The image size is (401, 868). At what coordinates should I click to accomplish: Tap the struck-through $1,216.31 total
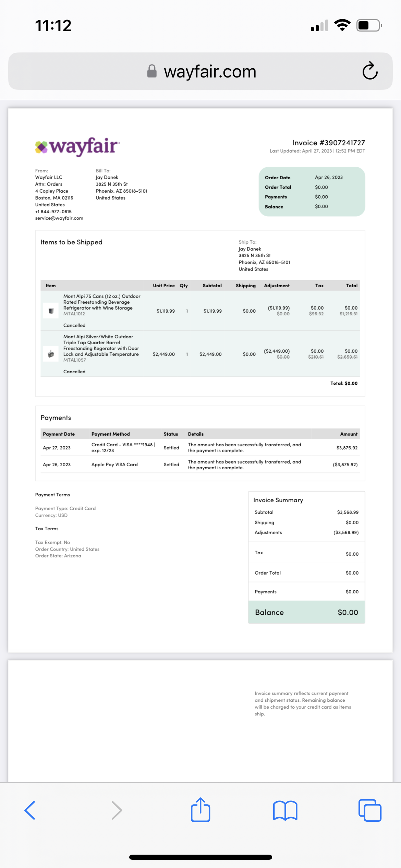349,314
